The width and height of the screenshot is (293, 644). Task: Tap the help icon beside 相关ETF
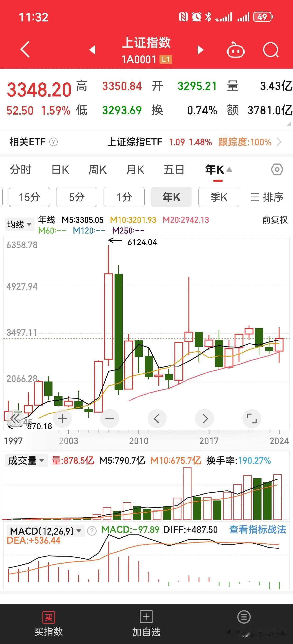pyautogui.click(x=53, y=142)
